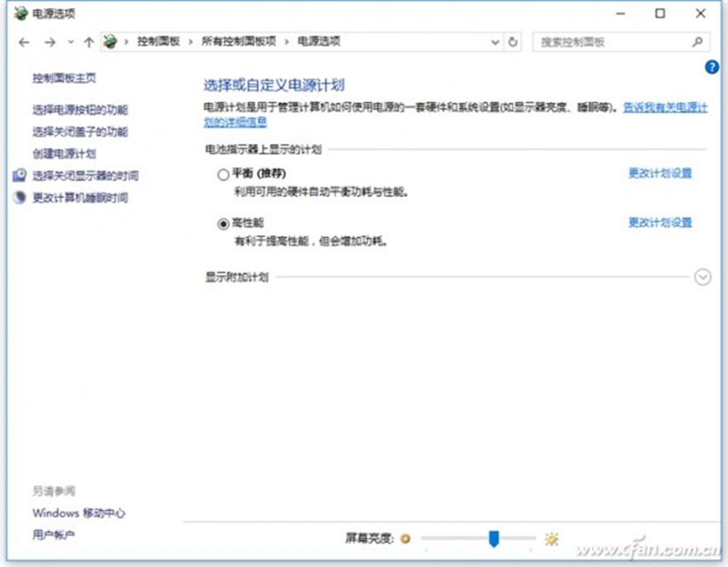
Task: Click the 屏幕亮度 slider thumb
Action: click(x=494, y=538)
